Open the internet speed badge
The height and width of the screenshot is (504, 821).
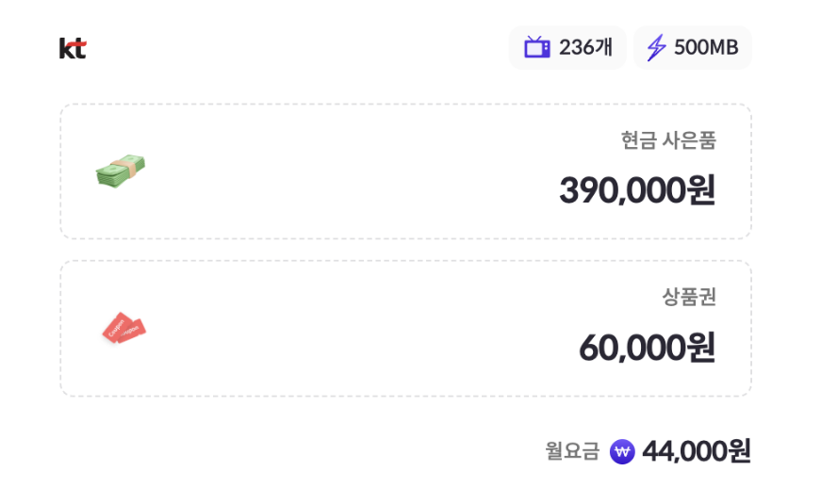(x=693, y=47)
